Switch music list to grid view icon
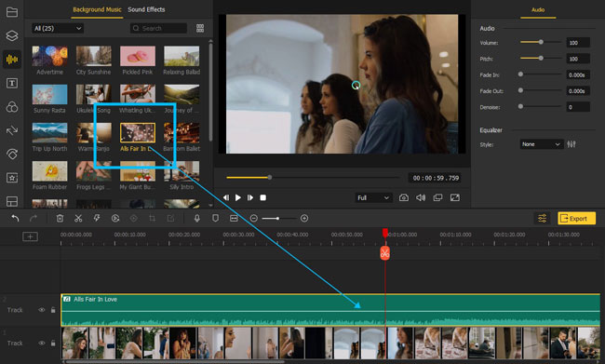605x364 pixels. click(x=200, y=28)
